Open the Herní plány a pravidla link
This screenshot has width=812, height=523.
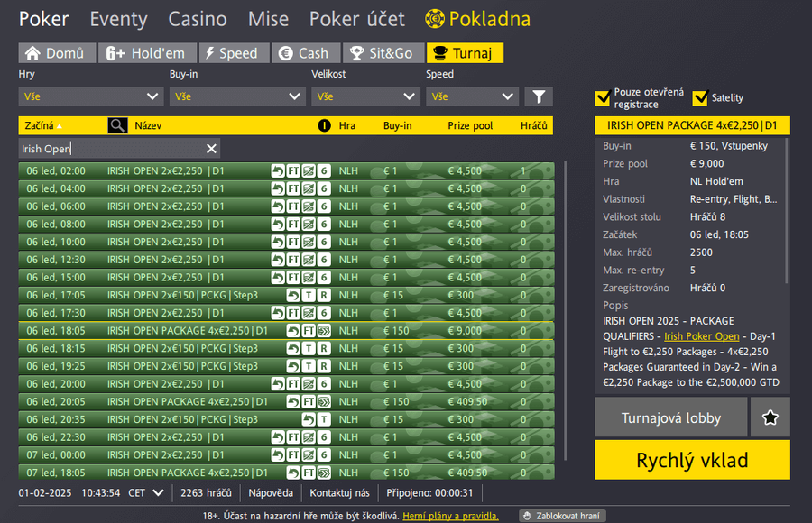[450, 516]
